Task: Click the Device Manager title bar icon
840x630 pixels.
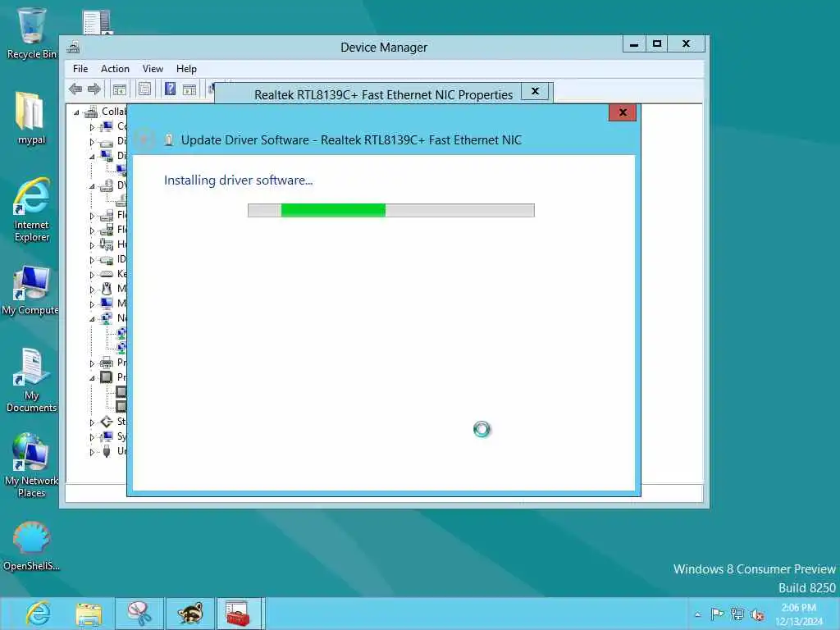Action: coord(73,48)
